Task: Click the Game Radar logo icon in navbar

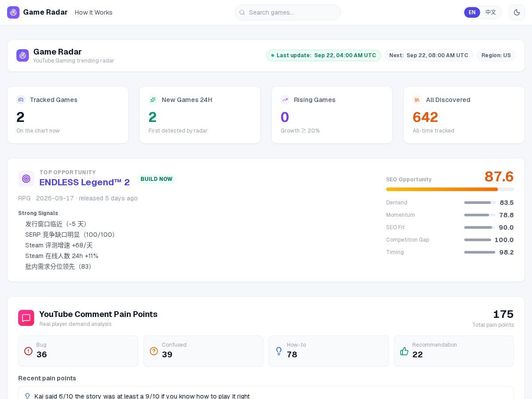Action: pos(13,12)
